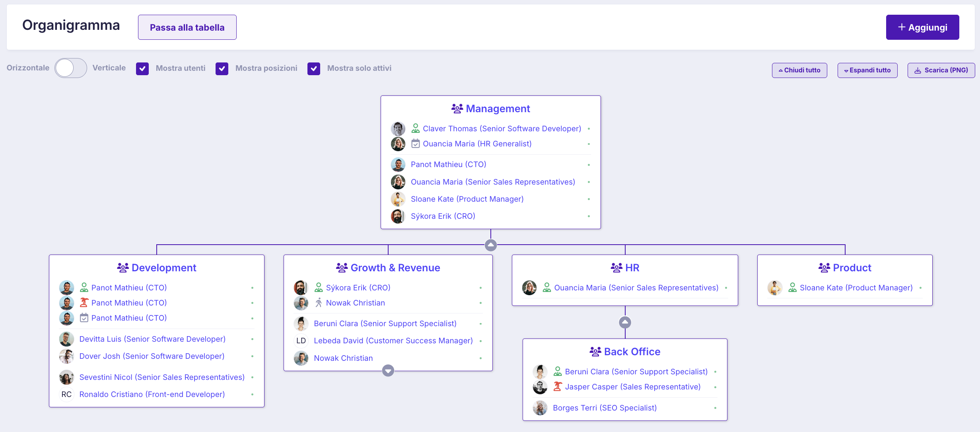980x432 pixels.
Task: Click calendar icon beside Ouancia Maria HR Generalist
Action: 415,144
